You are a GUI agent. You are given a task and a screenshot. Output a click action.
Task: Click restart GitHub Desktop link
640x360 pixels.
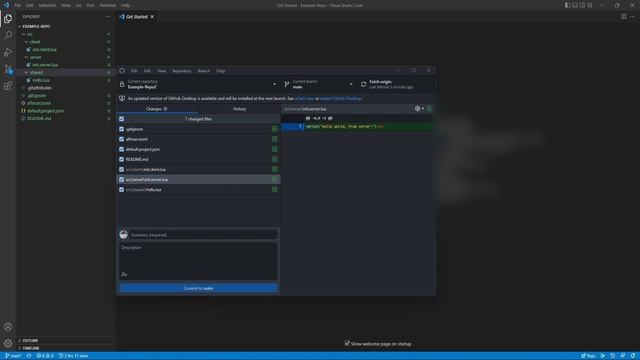pyautogui.click(x=341, y=98)
